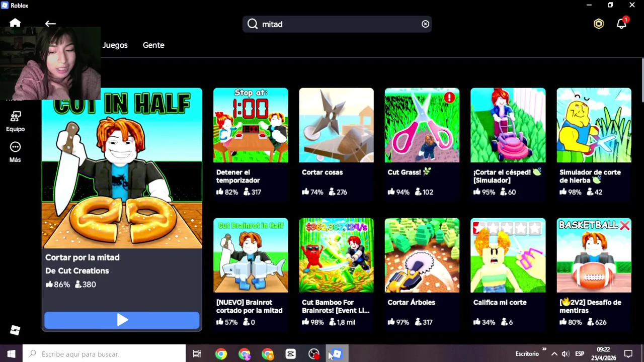Switch to the Gente tab
The width and height of the screenshot is (644, 362).
[153, 45]
